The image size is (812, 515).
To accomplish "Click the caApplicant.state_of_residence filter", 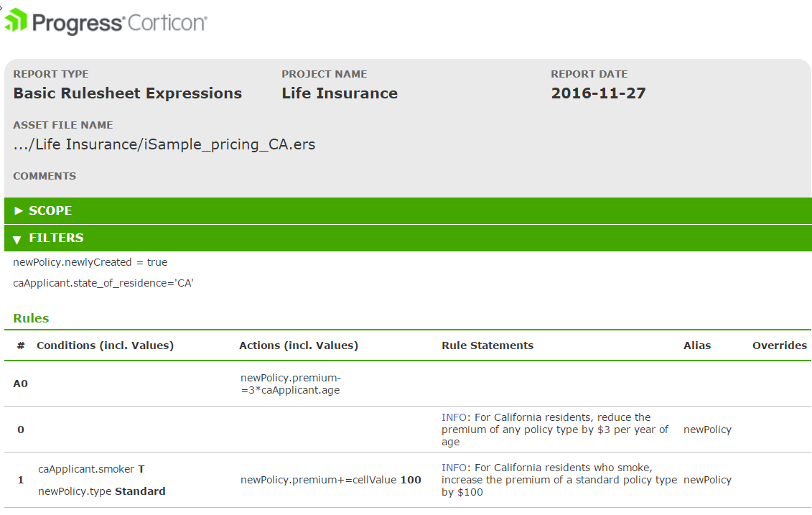I will (x=103, y=283).
